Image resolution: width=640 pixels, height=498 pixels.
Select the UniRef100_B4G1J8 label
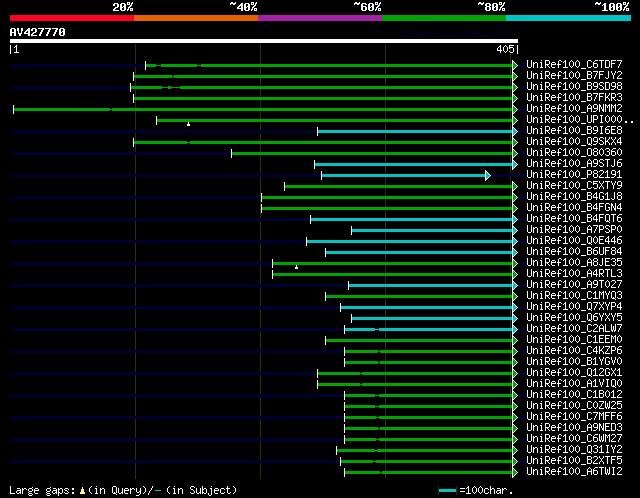[574, 197]
